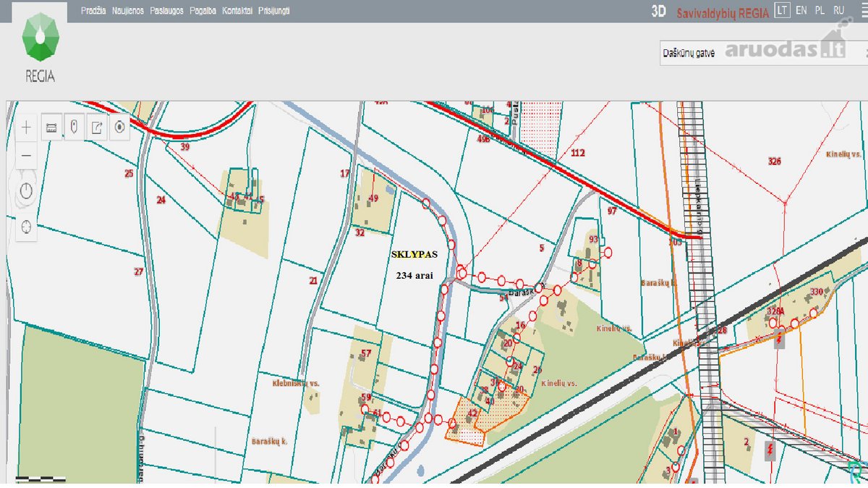The image size is (868, 488).
Task: Zoom in on the map with plus button
Action: tap(27, 128)
